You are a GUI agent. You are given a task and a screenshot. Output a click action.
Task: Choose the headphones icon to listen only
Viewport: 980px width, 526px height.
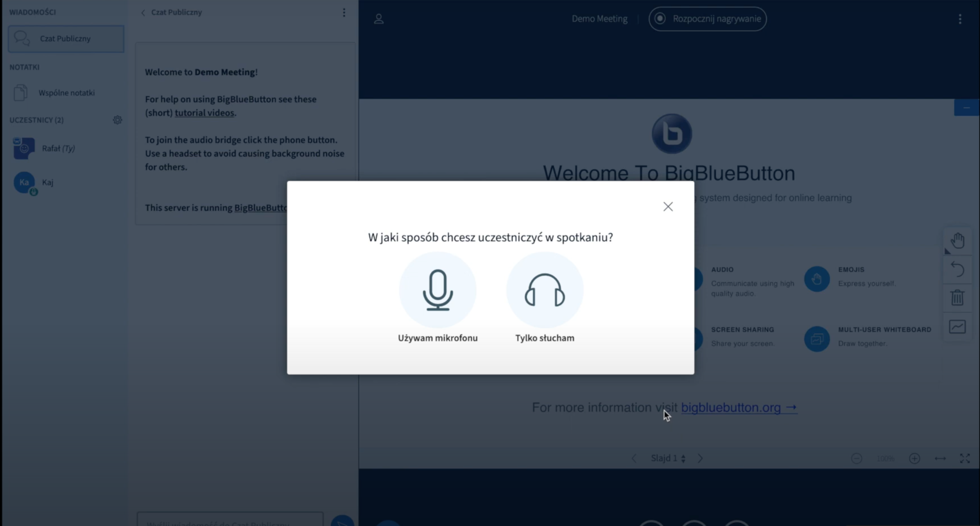[544, 290]
